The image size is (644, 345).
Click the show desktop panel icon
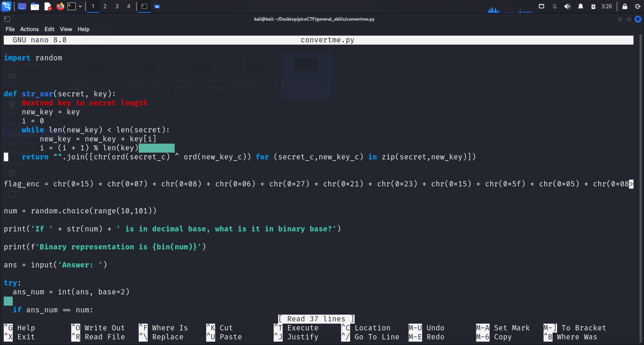(22, 6)
